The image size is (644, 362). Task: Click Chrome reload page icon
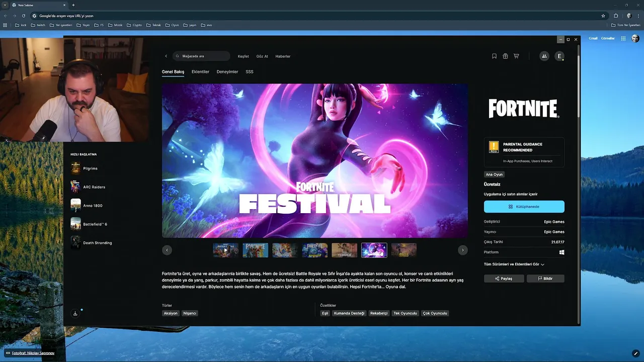[x=23, y=16]
